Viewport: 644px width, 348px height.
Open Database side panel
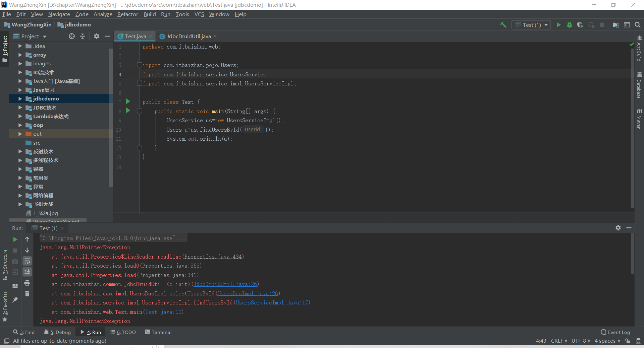(639, 85)
